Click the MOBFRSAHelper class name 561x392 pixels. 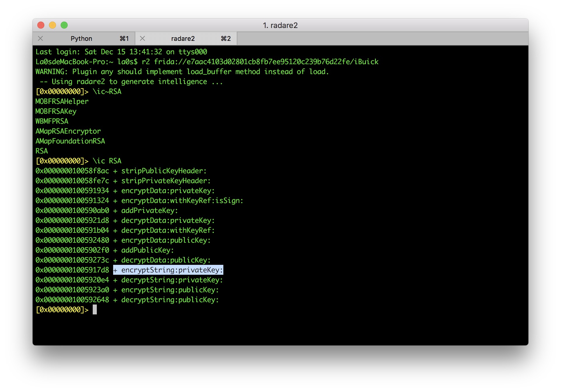(x=62, y=101)
